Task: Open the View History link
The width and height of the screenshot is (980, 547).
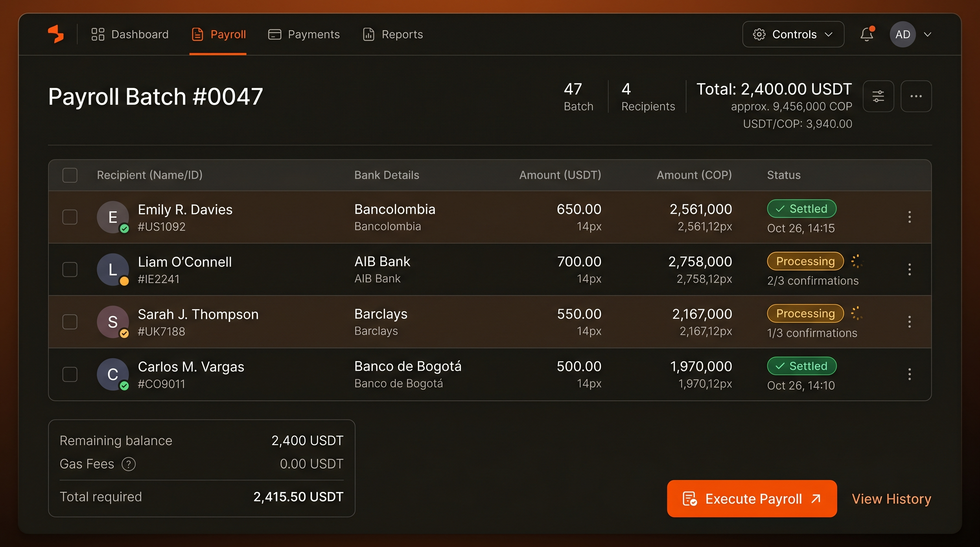Action: click(891, 499)
